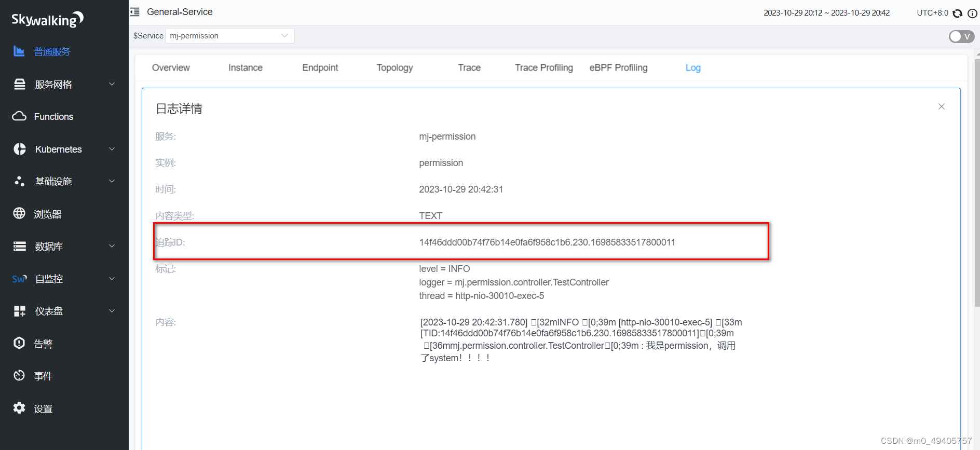980x450 pixels.
Task: Collapse sidebar with the menu fold icon
Action: click(135, 12)
